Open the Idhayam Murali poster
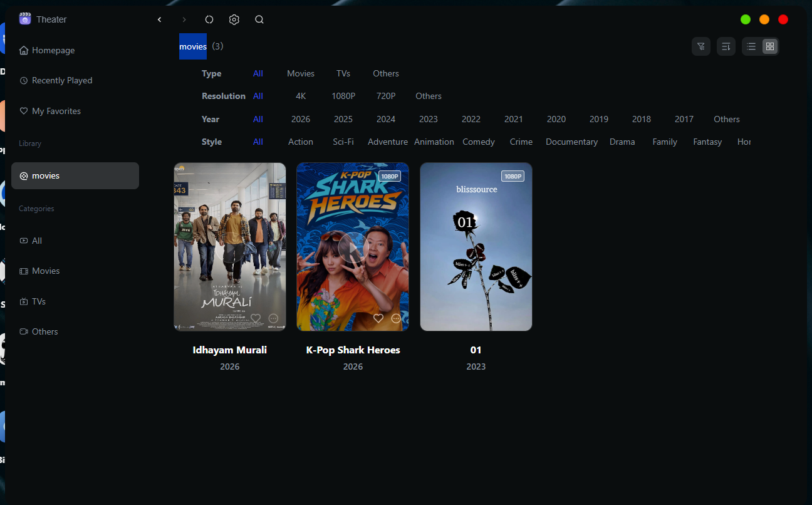Image resolution: width=812 pixels, height=505 pixels. (230, 247)
